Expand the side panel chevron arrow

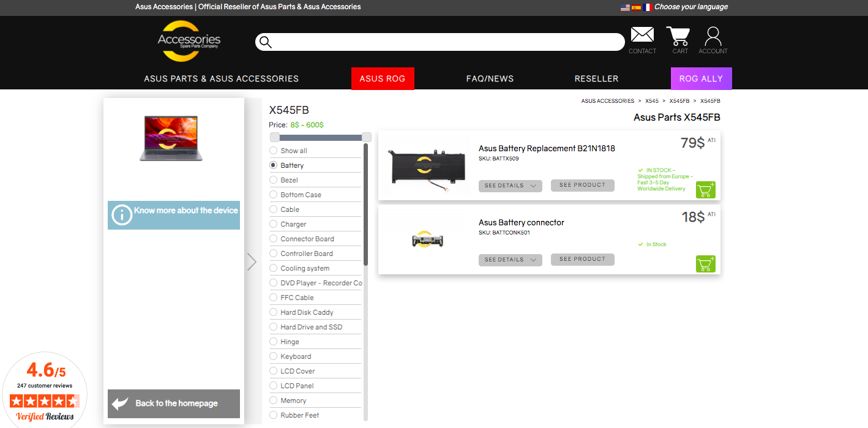coord(252,261)
